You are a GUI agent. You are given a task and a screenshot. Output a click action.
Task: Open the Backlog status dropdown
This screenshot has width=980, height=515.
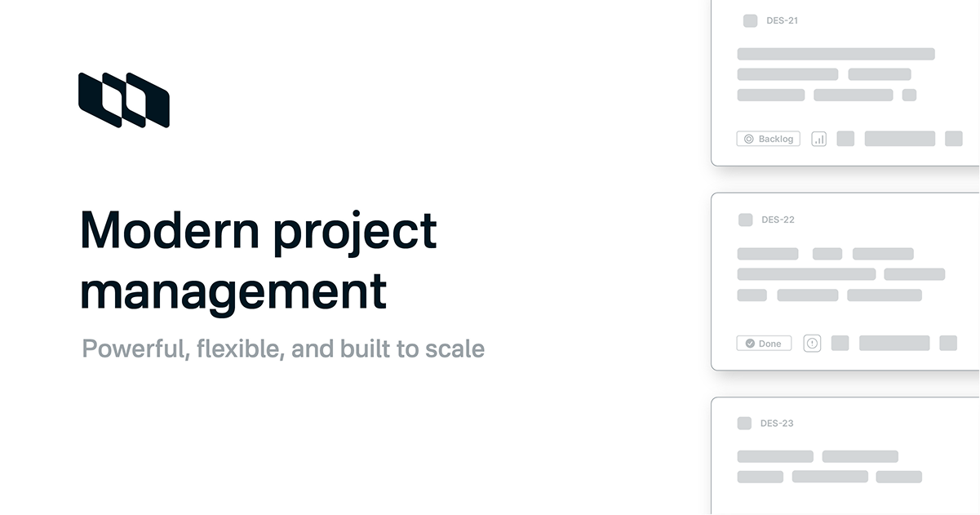click(x=768, y=139)
